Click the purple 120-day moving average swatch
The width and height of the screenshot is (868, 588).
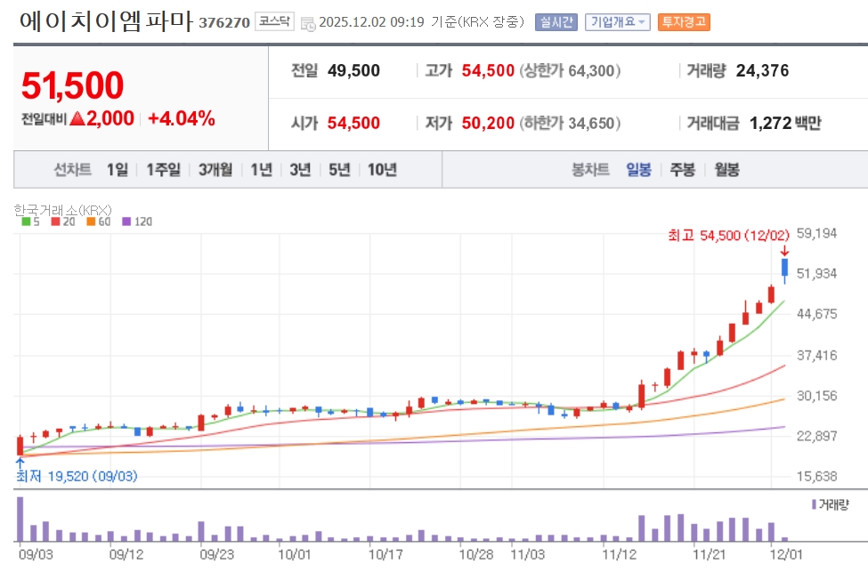[x=126, y=222]
